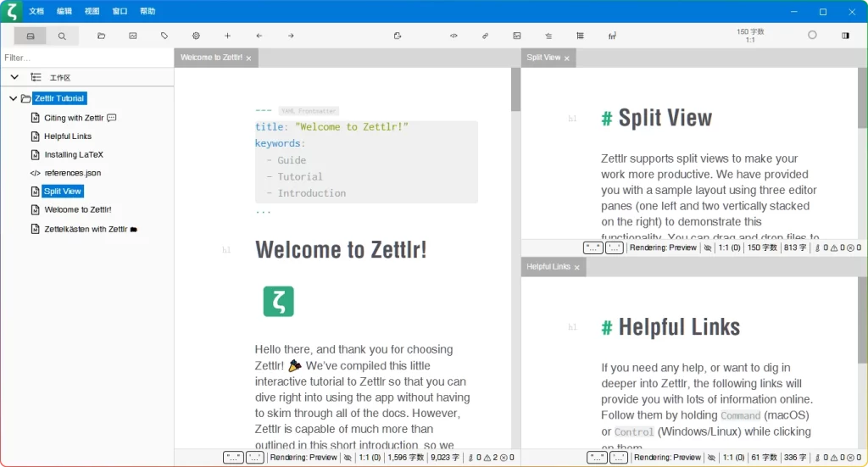Collapse the Zettlr Tutorial folder
The width and height of the screenshot is (868, 467).
click(x=13, y=98)
